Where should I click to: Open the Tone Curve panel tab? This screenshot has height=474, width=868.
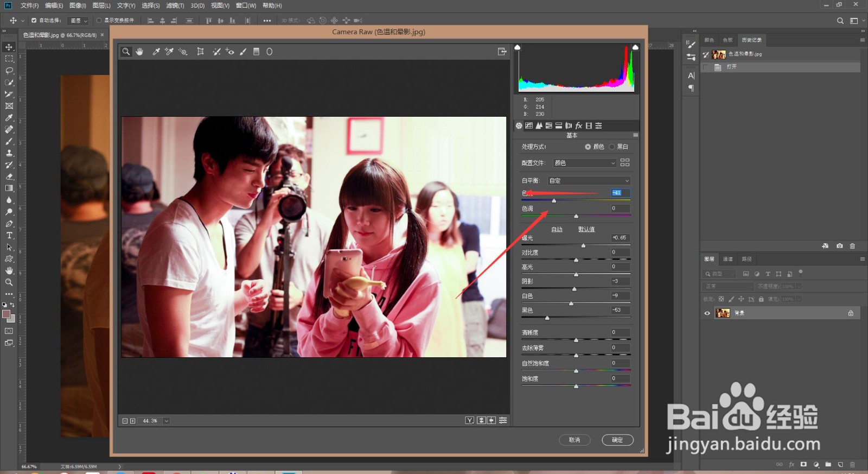(529, 125)
